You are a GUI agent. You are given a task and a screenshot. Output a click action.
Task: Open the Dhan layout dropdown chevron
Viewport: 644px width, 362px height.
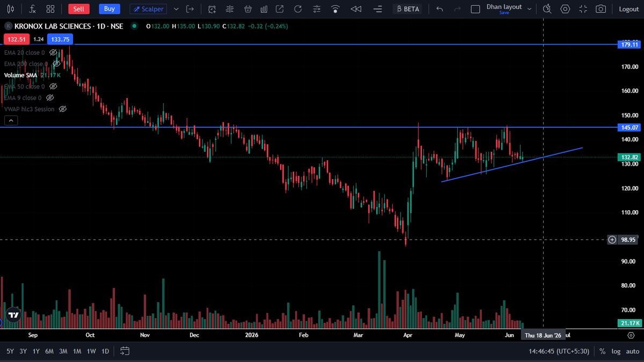[x=530, y=9]
